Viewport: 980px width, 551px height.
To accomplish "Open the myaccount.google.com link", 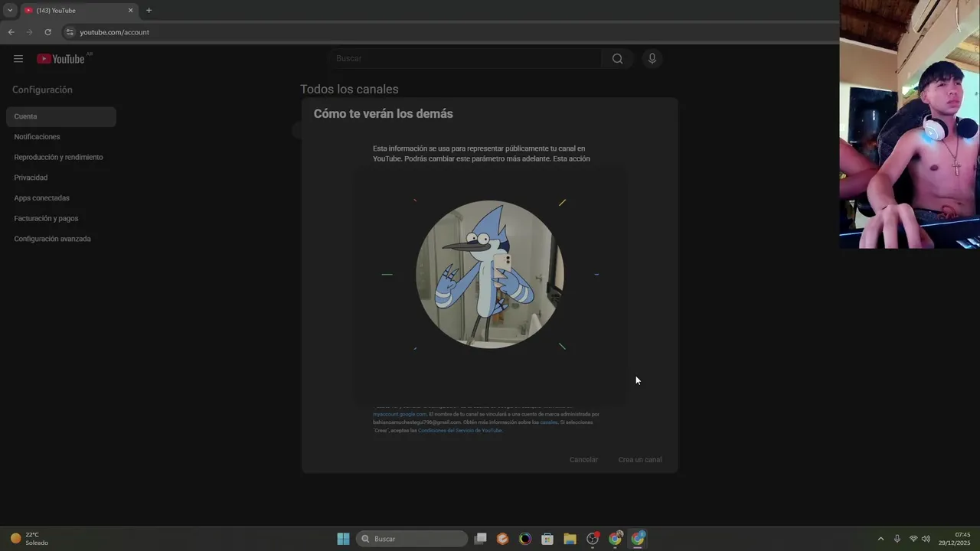I will tap(400, 414).
